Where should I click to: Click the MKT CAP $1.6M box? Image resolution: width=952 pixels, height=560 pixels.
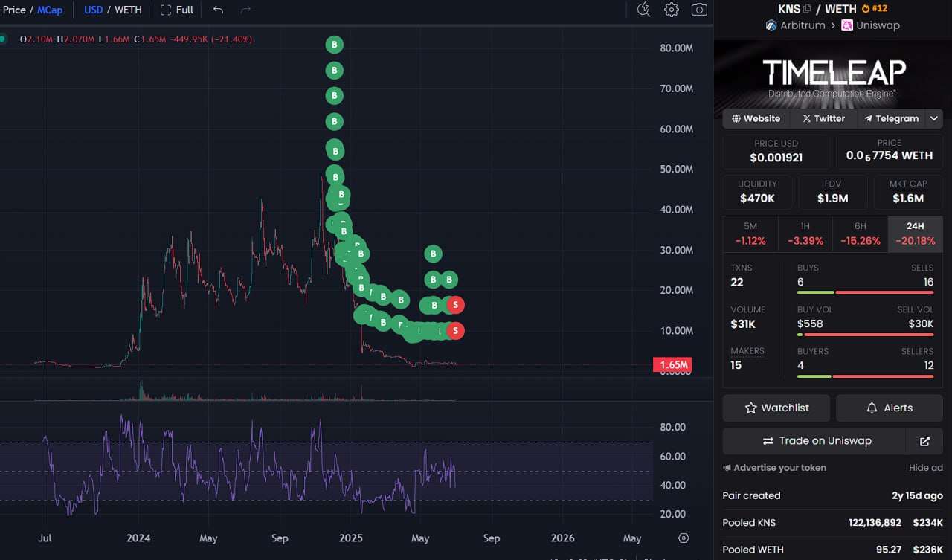pos(908,192)
